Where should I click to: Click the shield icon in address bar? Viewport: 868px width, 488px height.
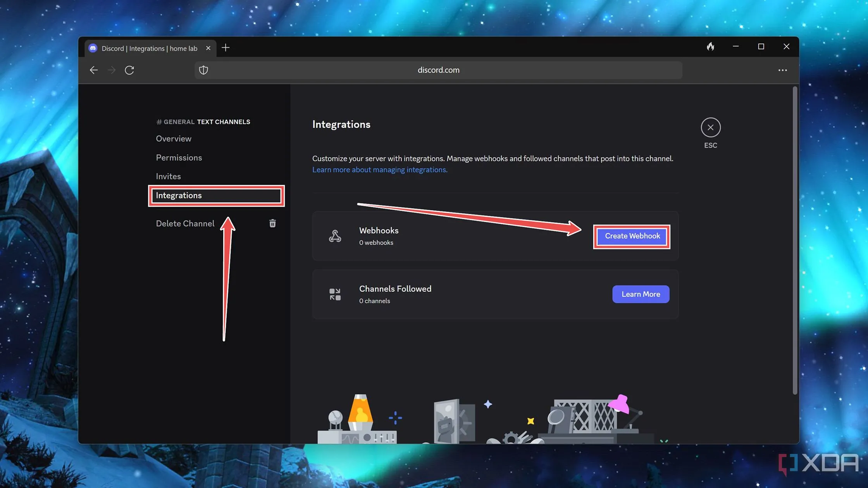[203, 70]
